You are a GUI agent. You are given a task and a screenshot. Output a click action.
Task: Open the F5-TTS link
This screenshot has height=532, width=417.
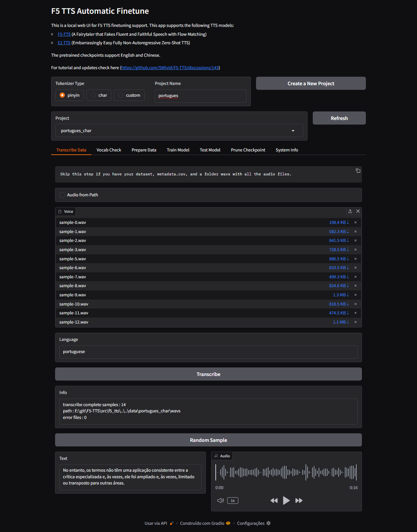tap(64, 34)
